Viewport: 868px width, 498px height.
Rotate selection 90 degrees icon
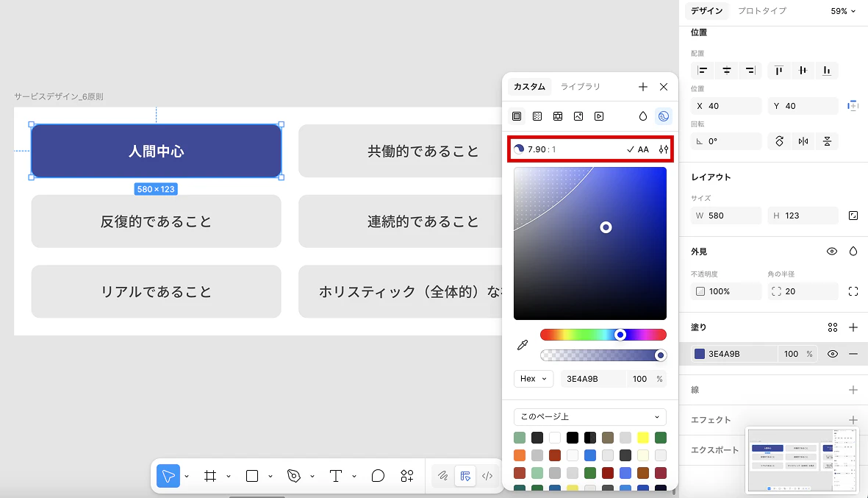click(x=779, y=141)
